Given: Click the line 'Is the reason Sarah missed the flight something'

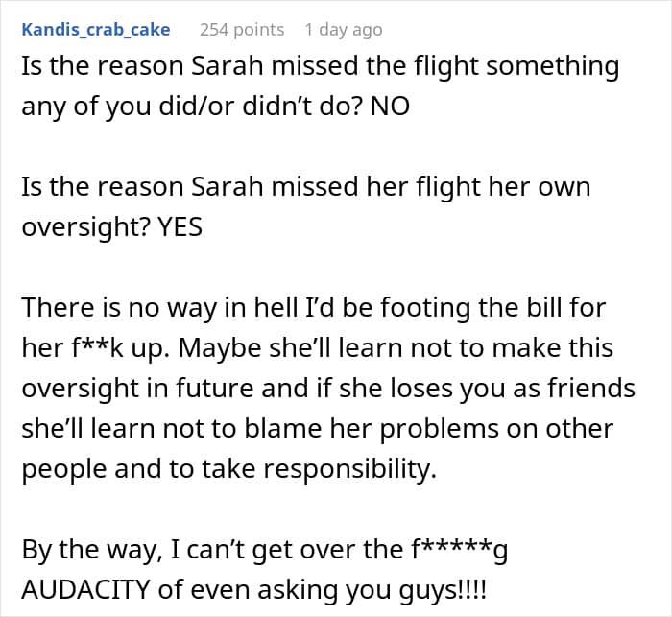Looking at the screenshot, I should pos(321,67).
